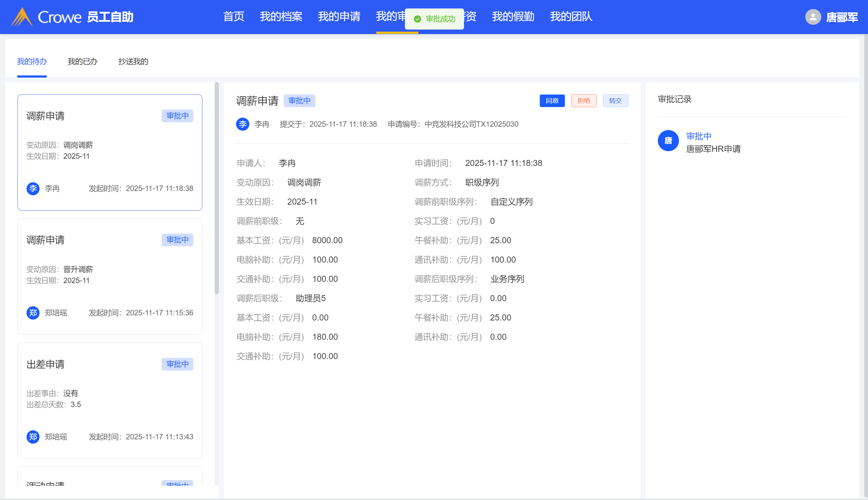Click 李冉's avatar in first card

pyautogui.click(x=33, y=189)
